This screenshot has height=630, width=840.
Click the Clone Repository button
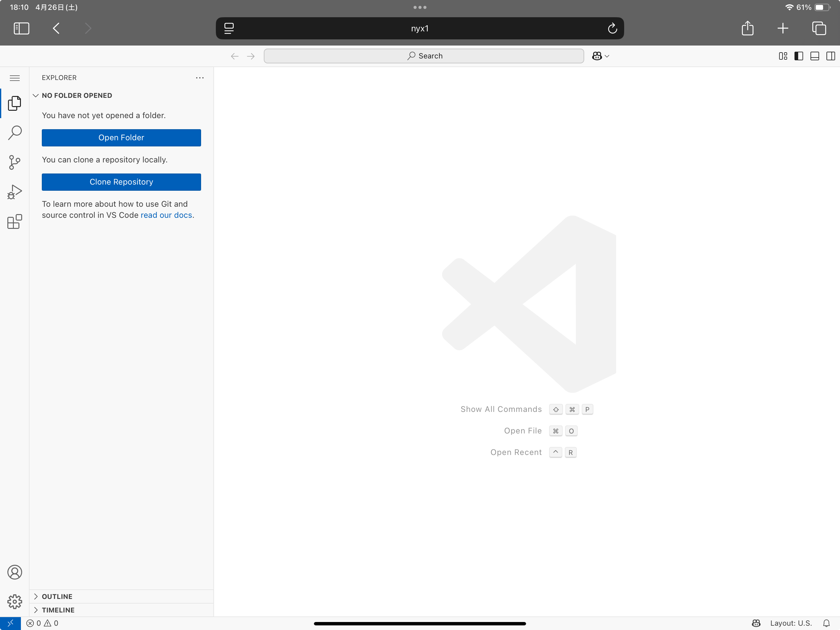point(121,182)
